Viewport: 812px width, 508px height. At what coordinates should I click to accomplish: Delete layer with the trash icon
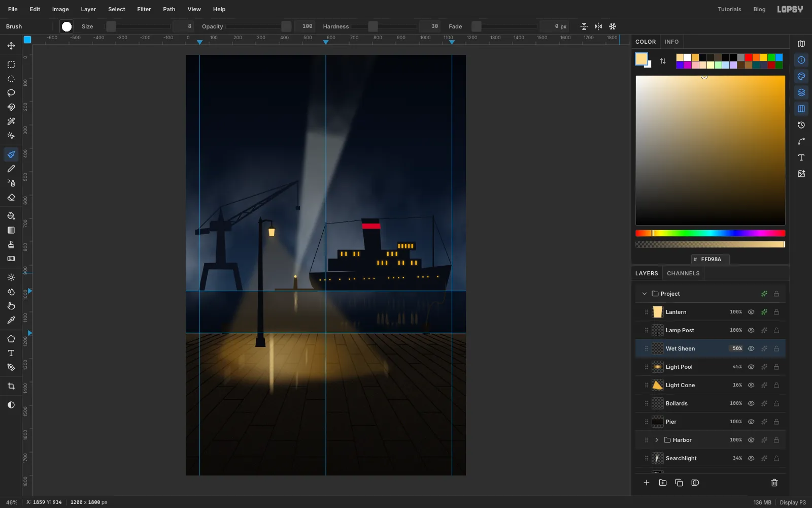pyautogui.click(x=774, y=483)
